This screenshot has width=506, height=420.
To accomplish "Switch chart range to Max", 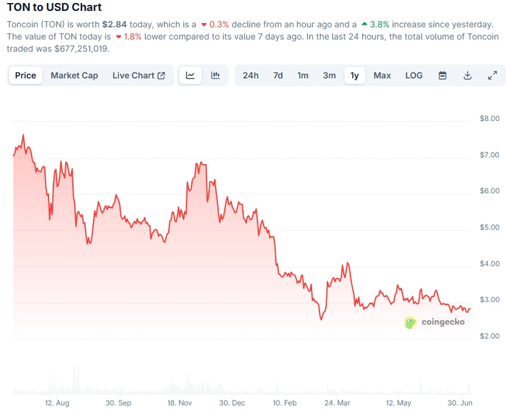I will click(x=382, y=75).
